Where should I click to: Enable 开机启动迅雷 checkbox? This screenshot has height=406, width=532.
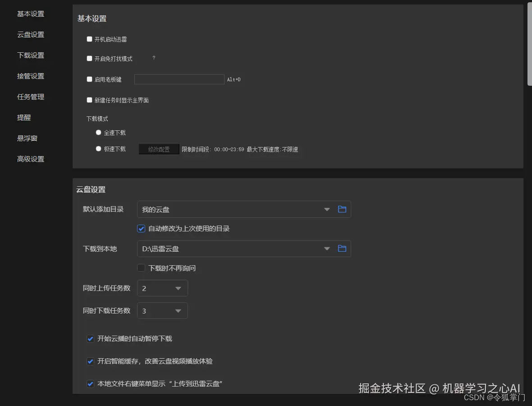point(89,39)
